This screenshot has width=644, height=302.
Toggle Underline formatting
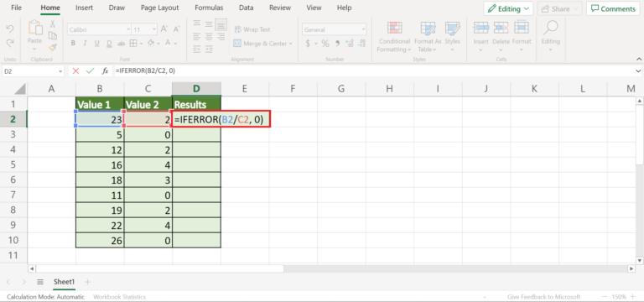(97, 43)
